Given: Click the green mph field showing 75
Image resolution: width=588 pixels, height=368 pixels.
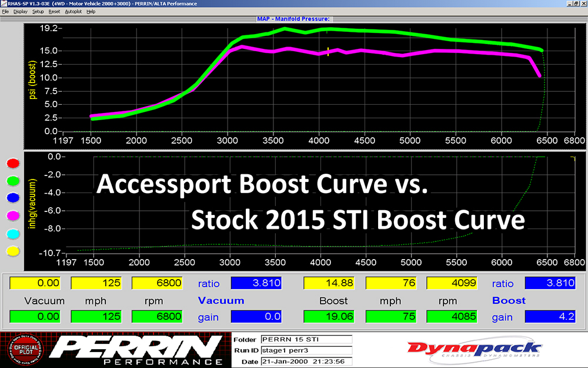Looking at the screenshot, I should coord(391,316).
